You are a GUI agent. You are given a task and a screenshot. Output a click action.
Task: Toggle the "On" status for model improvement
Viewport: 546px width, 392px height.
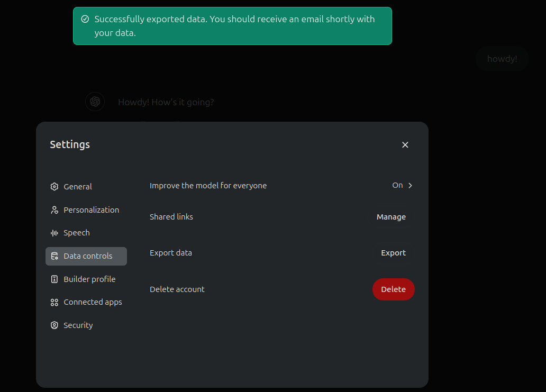[x=397, y=185]
